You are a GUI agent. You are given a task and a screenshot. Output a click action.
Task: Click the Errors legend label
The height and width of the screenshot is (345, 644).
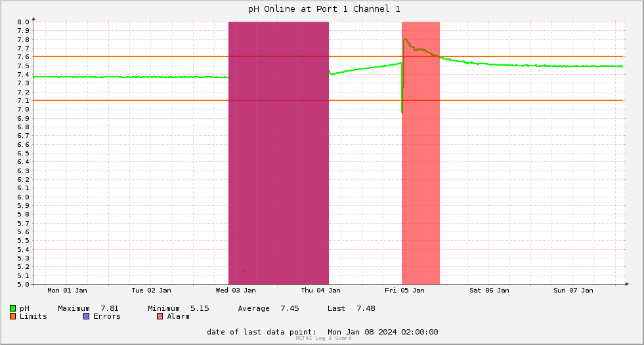pyautogui.click(x=107, y=316)
